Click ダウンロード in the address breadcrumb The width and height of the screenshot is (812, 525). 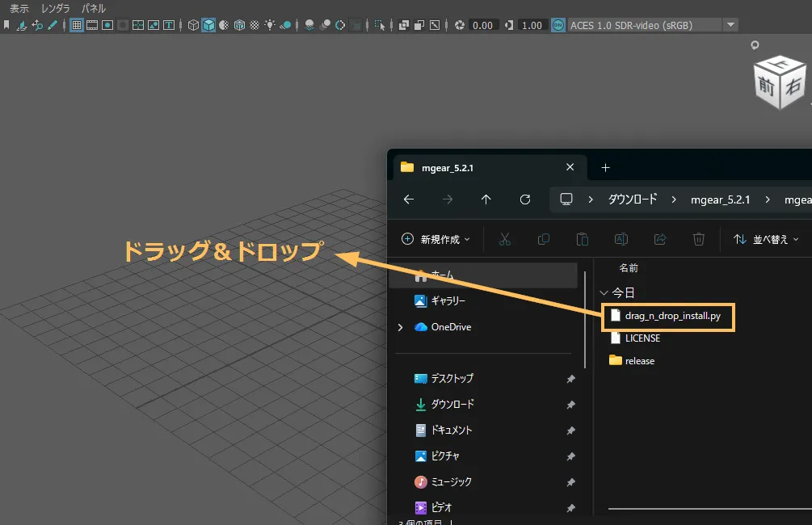click(633, 199)
